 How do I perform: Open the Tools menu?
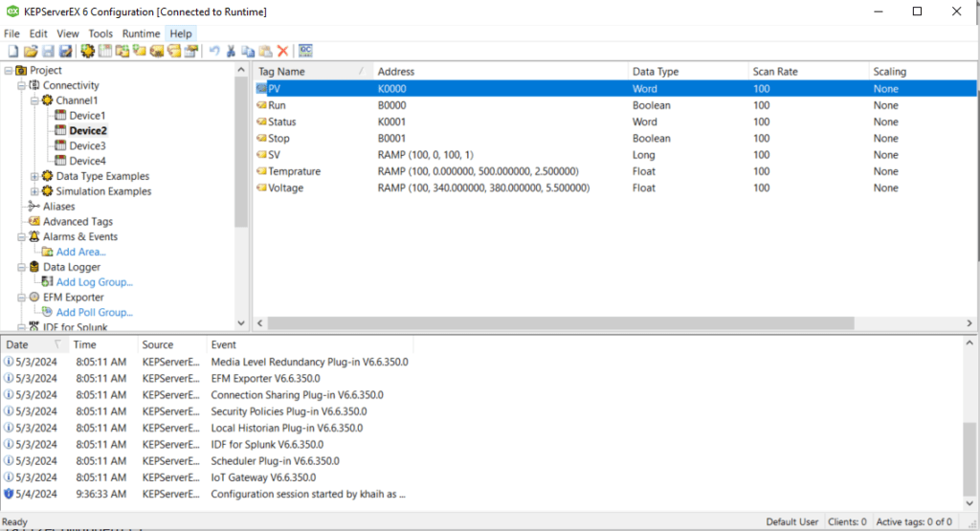pos(100,33)
